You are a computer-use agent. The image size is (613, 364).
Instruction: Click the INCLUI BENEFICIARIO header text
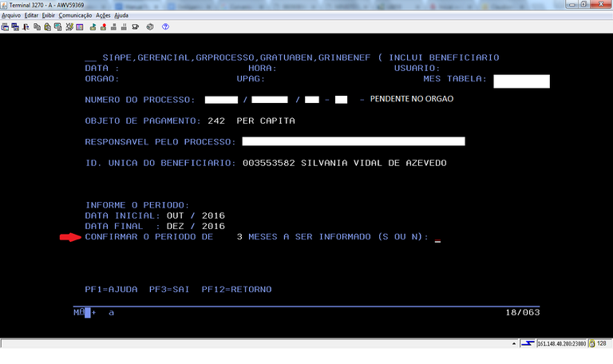coord(444,57)
